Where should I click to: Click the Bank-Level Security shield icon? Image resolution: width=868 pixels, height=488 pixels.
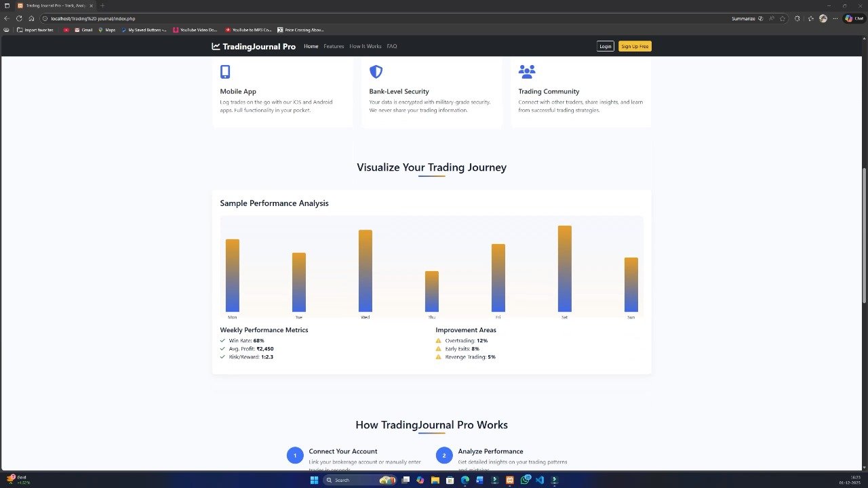376,72
